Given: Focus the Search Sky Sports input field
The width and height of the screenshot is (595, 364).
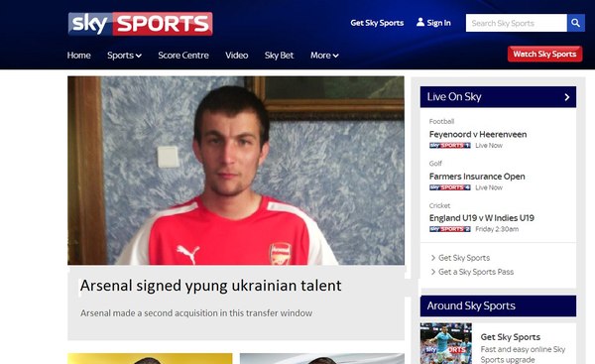Looking at the screenshot, I should coord(516,23).
